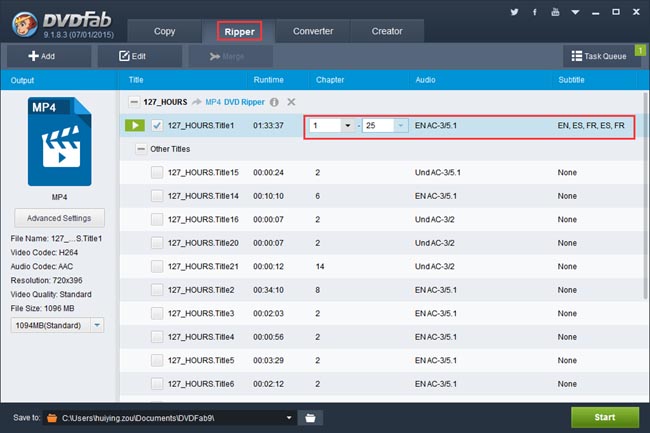
Task: Open the end chapter dropdown showing 25
Action: click(400, 125)
